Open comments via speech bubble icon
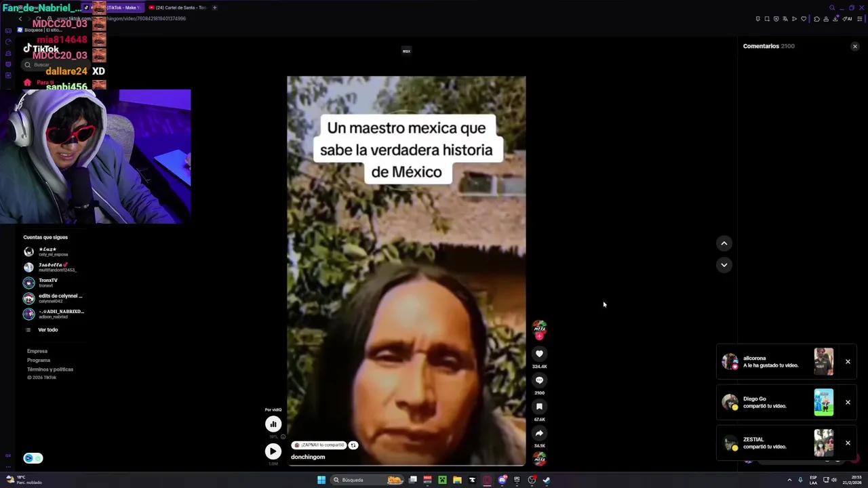 pos(539,380)
